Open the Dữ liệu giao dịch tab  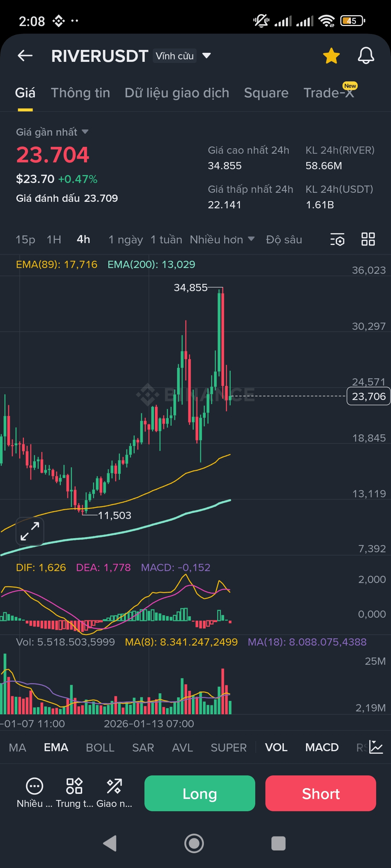[177, 93]
